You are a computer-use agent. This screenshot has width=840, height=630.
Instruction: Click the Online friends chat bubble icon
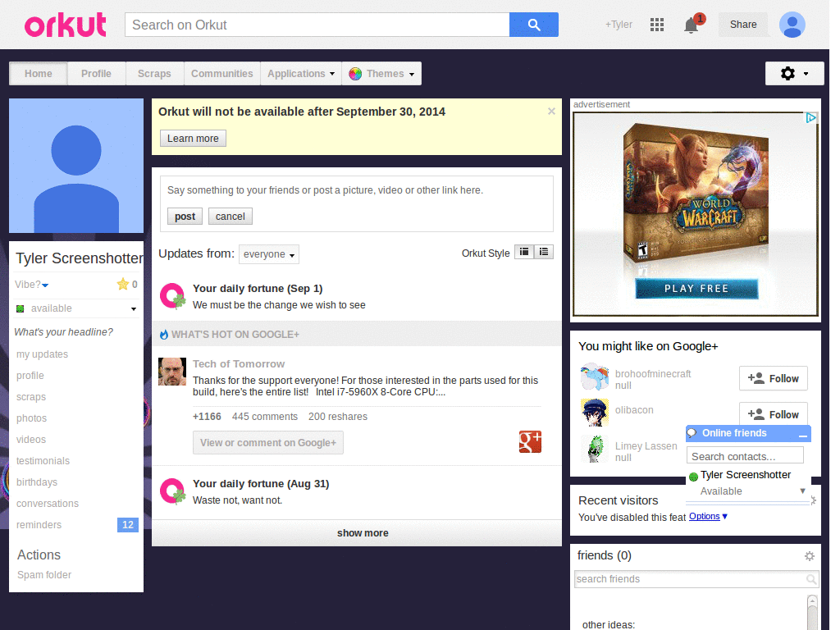692,433
